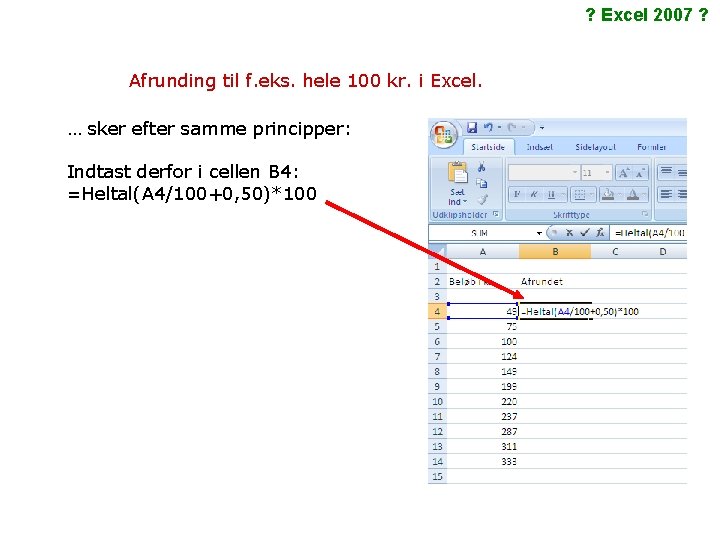Open the Skrifttype dialog launcher
This screenshot has height=540, width=720.
[x=645, y=214]
